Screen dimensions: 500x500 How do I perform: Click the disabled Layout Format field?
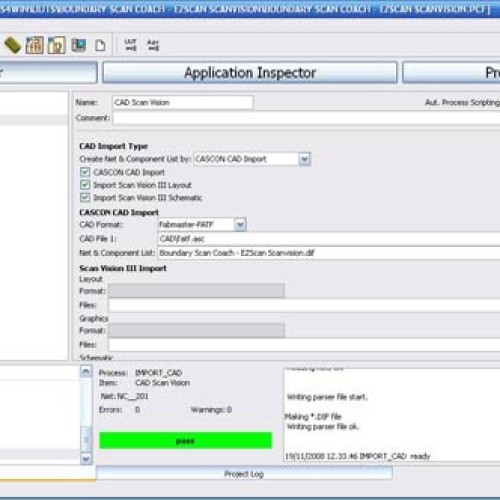[197, 291]
